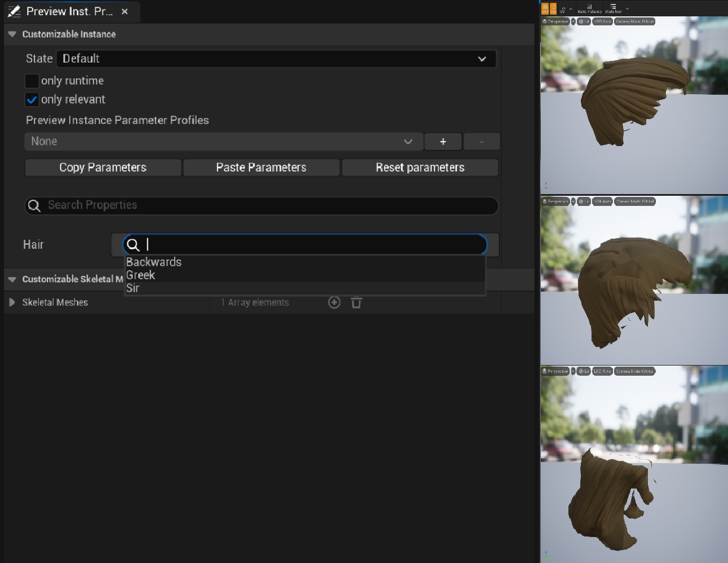Click the Hair parameter label
The image size is (728, 563).
tap(33, 245)
